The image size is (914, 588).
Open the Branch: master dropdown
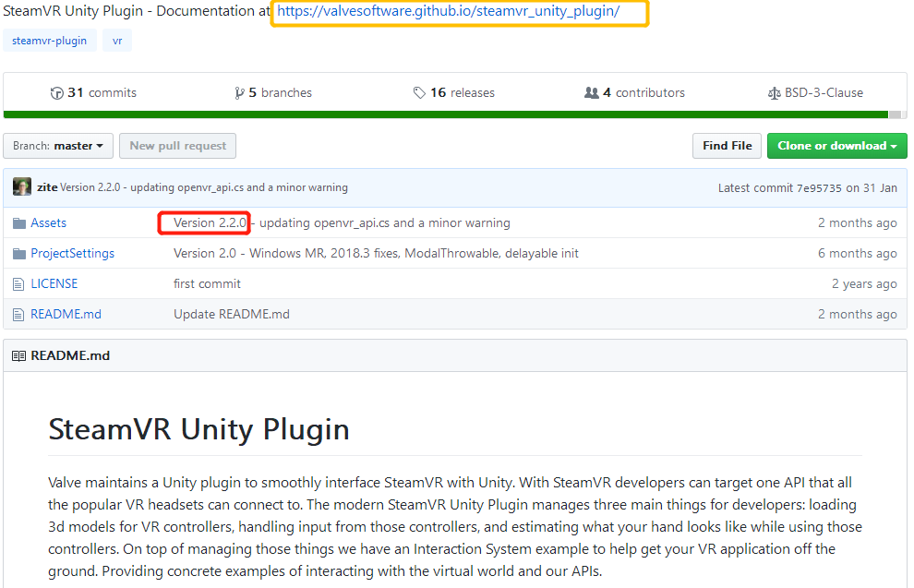pyautogui.click(x=58, y=146)
